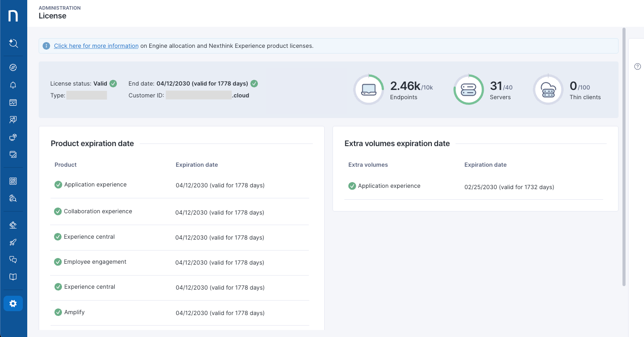Viewport: 644px width, 337px height.
Task: Click the rocket icon in sidebar
Action: pyautogui.click(x=13, y=242)
